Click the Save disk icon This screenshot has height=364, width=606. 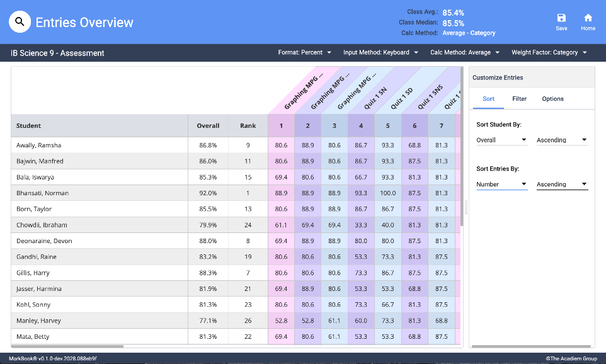[x=561, y=18]
